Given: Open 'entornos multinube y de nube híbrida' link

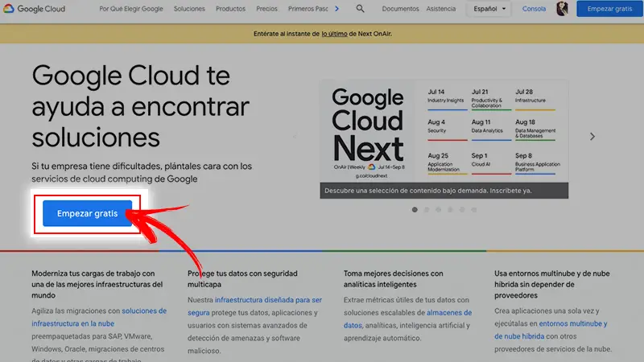Looking at the screenshot, I should coord(551,330).
